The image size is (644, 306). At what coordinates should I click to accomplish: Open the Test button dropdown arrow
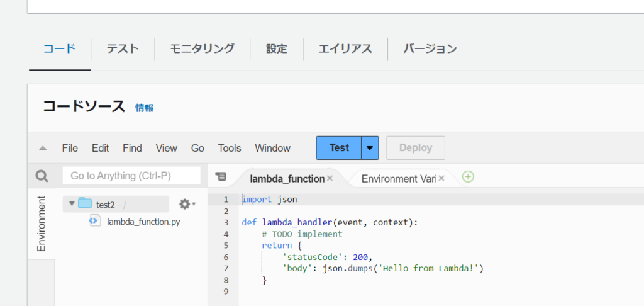click(370, 148)
